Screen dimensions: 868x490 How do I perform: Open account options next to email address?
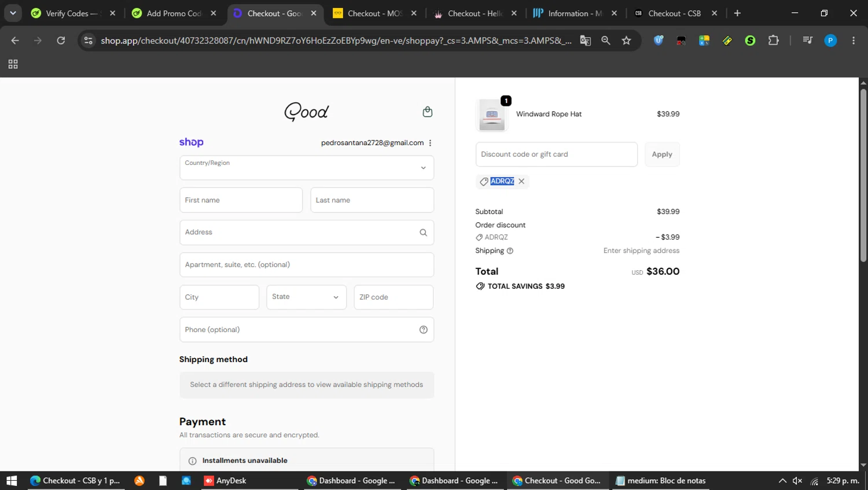(430, 143)
